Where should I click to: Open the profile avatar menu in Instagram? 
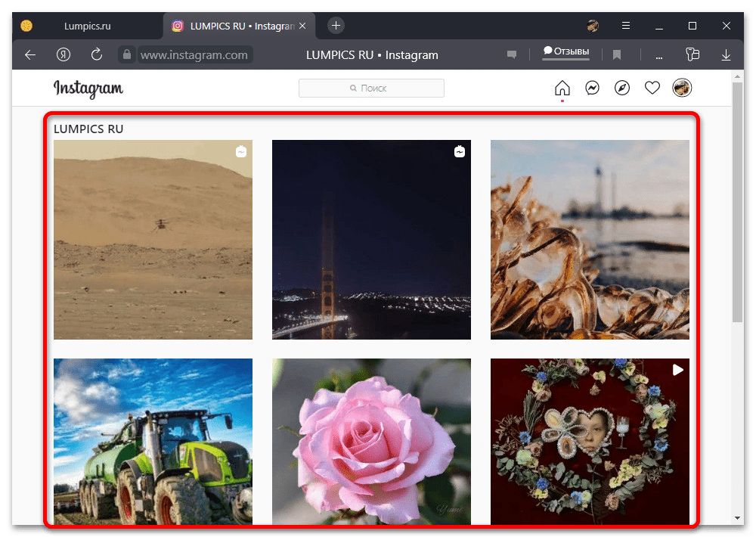tap(682, 88)
